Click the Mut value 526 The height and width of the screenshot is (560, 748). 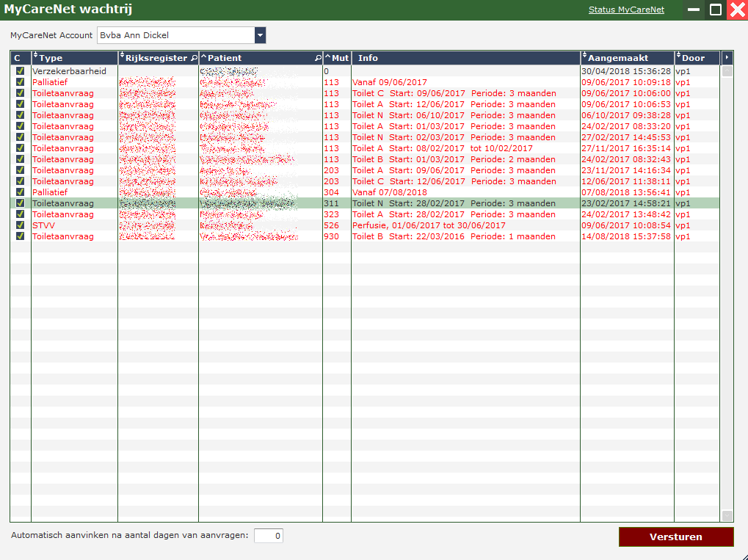[x=332, y=225]
